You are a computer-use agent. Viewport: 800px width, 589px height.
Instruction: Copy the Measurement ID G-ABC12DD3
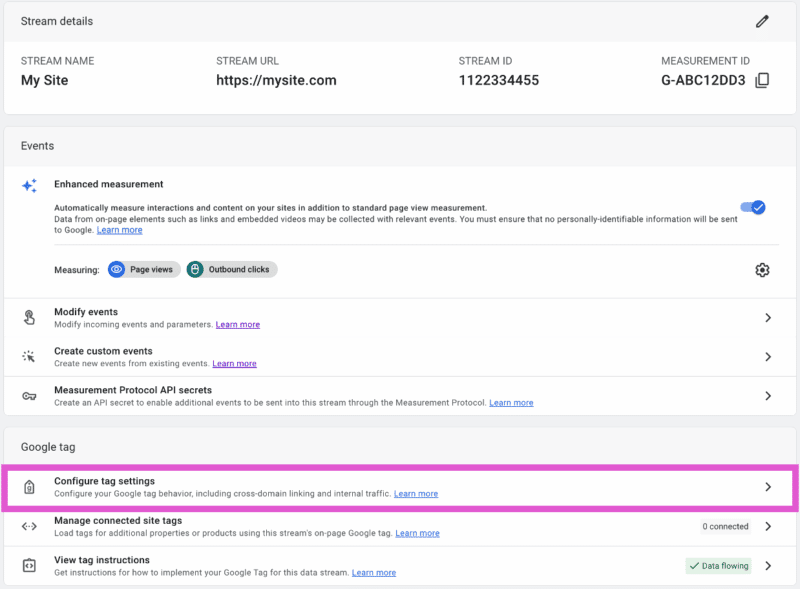(x=763, y=80)
